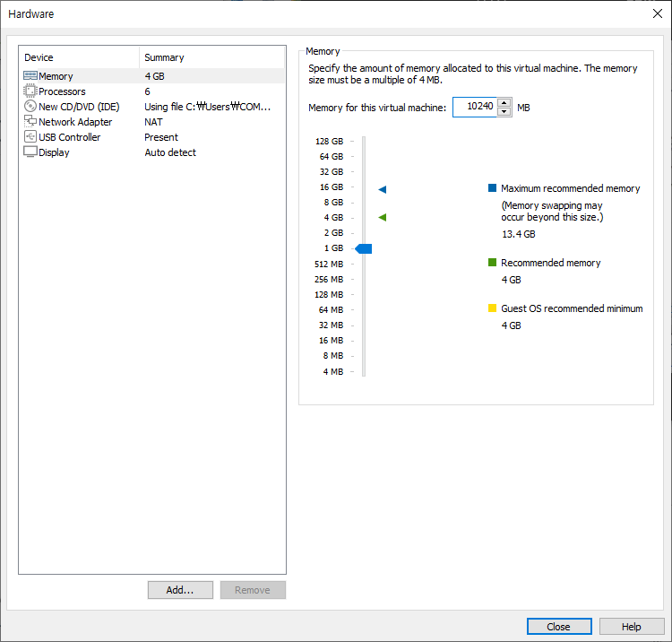
Task: Click the Present summary value
Action: [161, 137]
